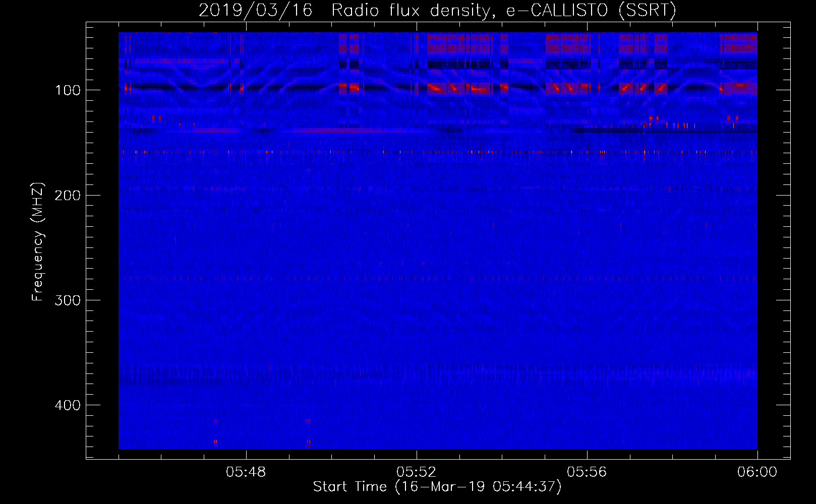Click the 05:48 time axis label
The height and width of the screenshot is (504, 816).
tap(246, 472)
